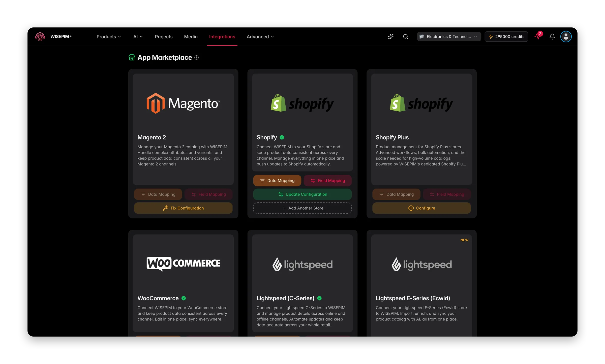Click the Add Another Store button

[302, 208]
